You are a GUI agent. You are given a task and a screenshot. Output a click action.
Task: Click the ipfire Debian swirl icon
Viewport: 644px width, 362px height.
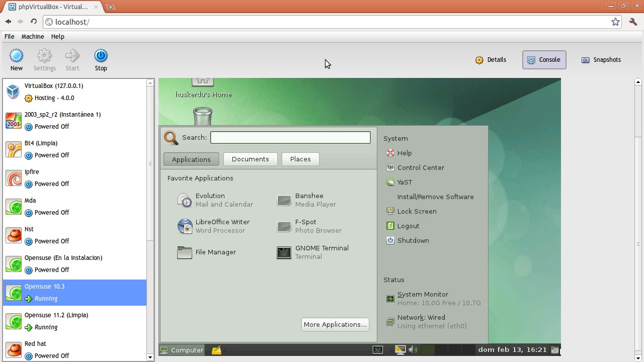tap(14, 178)
